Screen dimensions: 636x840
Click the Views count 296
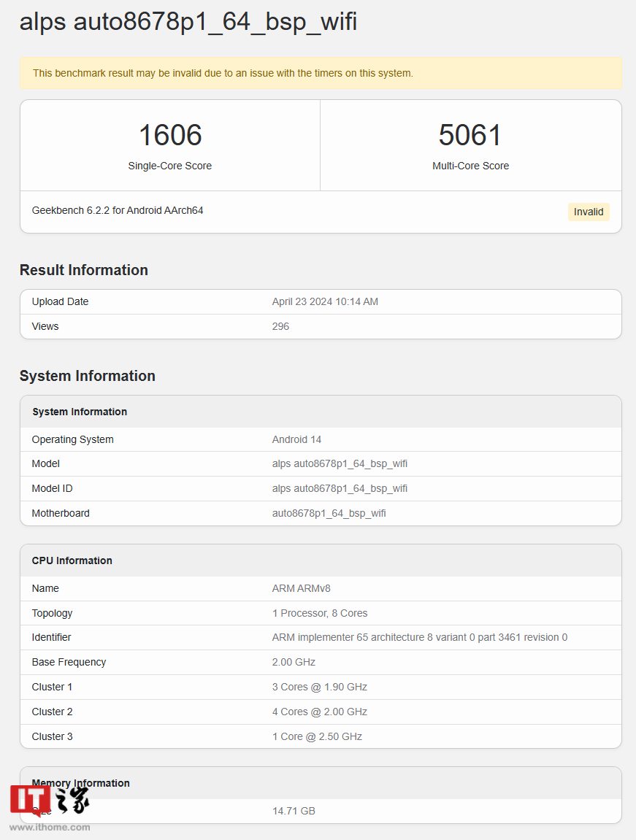click(x=280, y=326)
